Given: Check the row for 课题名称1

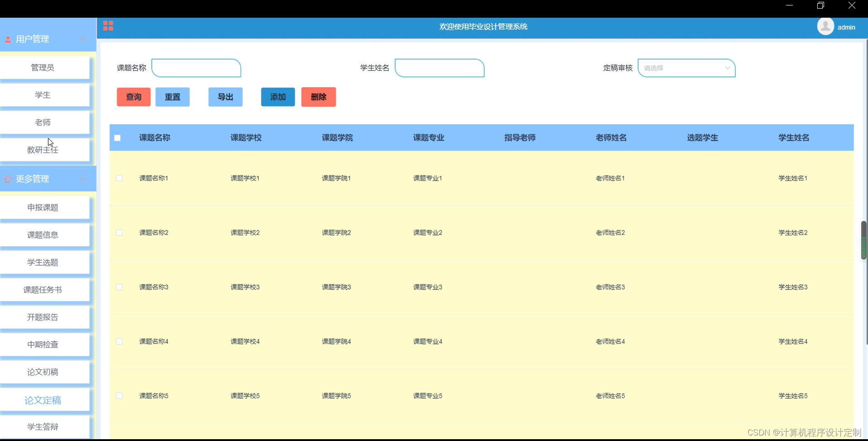Looking at the screenshot, I should (x=119, y=178).
